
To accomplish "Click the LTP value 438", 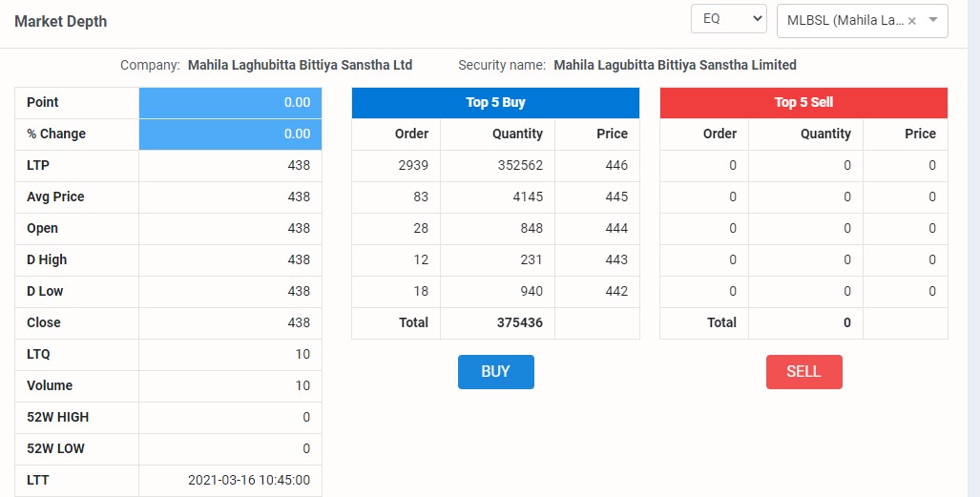I will coord(299,166).
